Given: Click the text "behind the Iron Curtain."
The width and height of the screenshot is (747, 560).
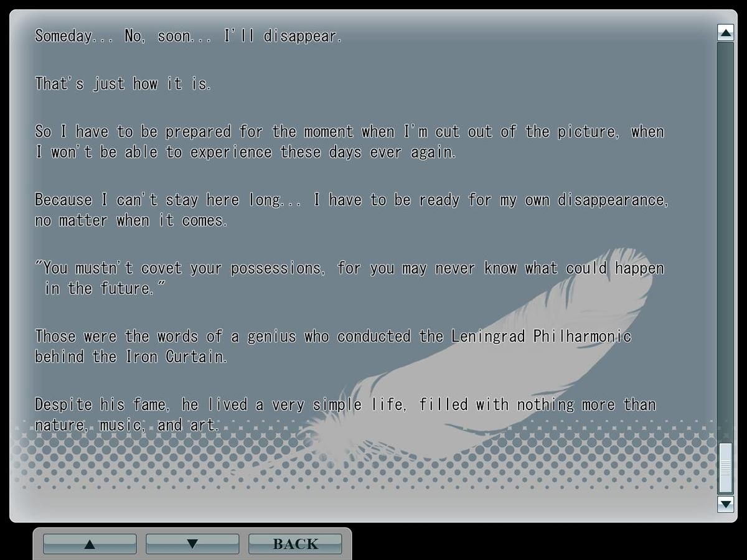Looking at the screenshot, I should click(x=131, y=357).
